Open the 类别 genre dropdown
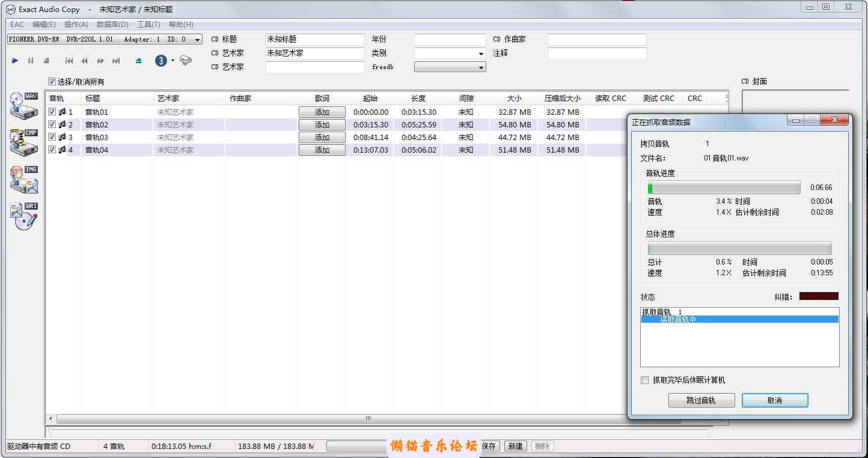The height and width of the screenshot is (458, 868). pos(450,53)
